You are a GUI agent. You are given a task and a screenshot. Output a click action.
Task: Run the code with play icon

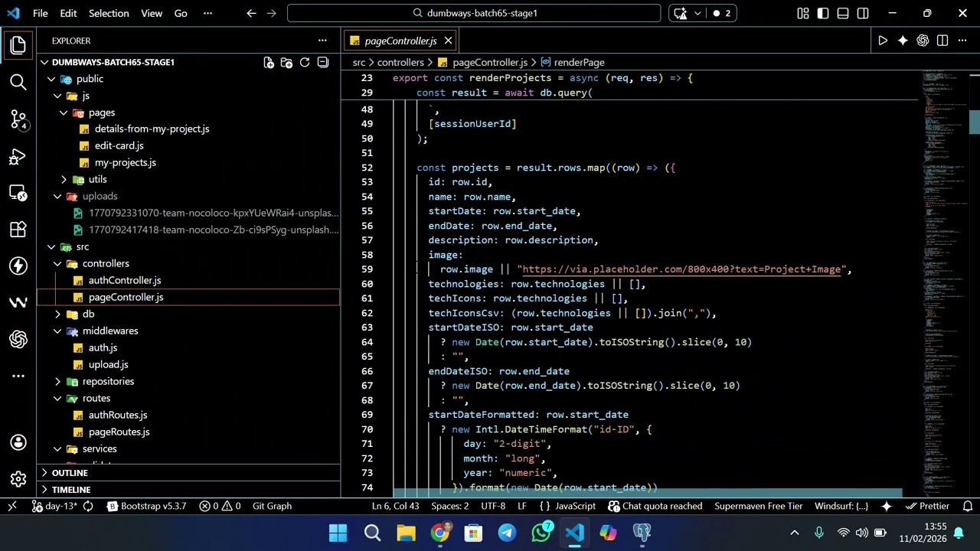click(883, 41)
